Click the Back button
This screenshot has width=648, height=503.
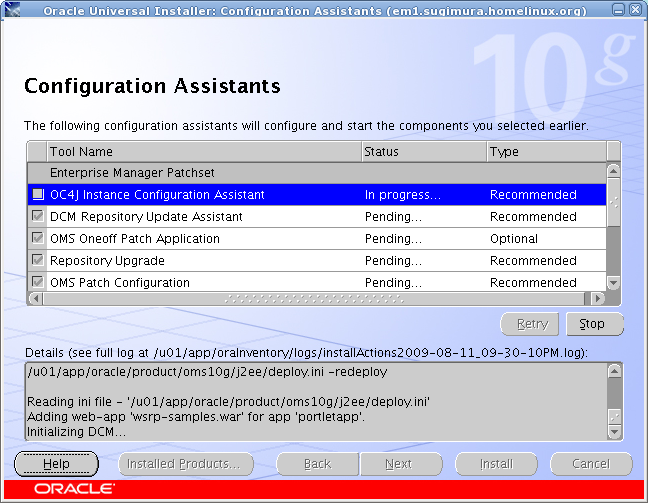[x=317, y=464]
